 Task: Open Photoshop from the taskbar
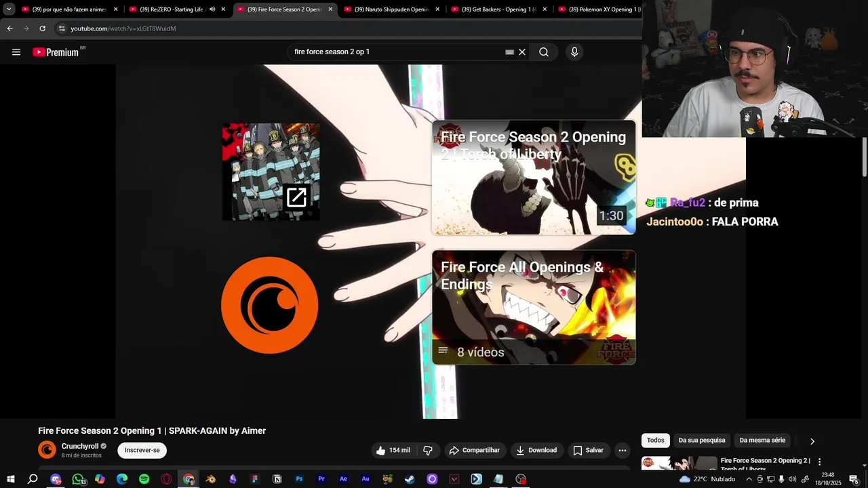pos(299,479)
